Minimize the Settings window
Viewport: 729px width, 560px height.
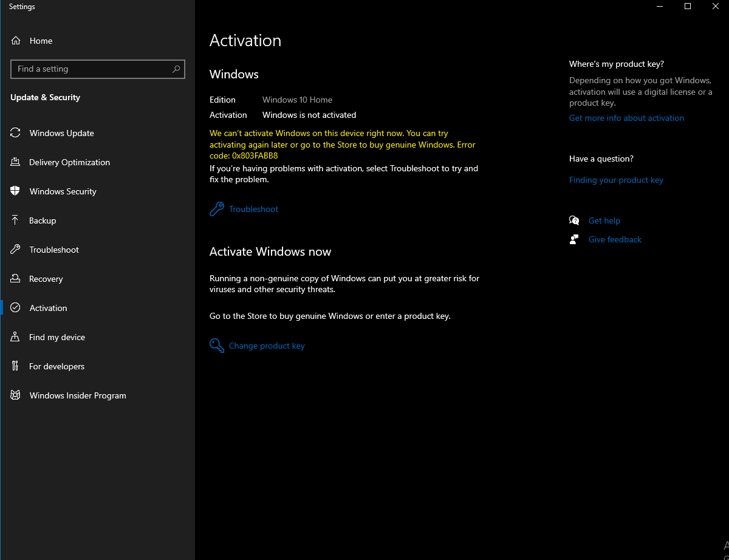pos(660,7)
